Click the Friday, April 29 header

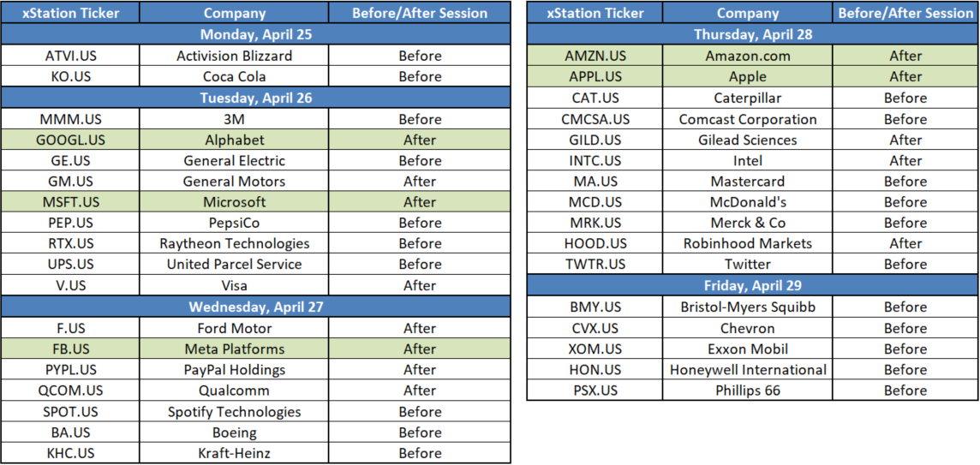tap(752, 286)
